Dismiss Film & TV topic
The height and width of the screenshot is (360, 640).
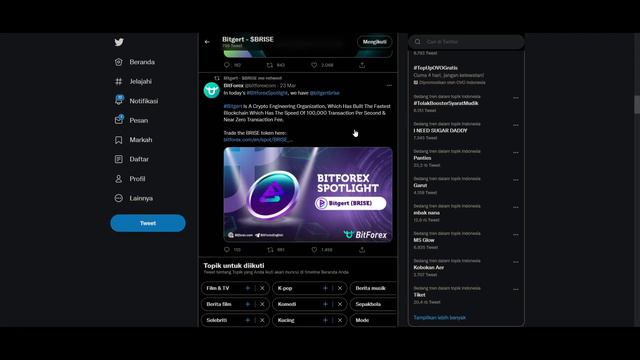pyautogui.click(x=262, y=288)
